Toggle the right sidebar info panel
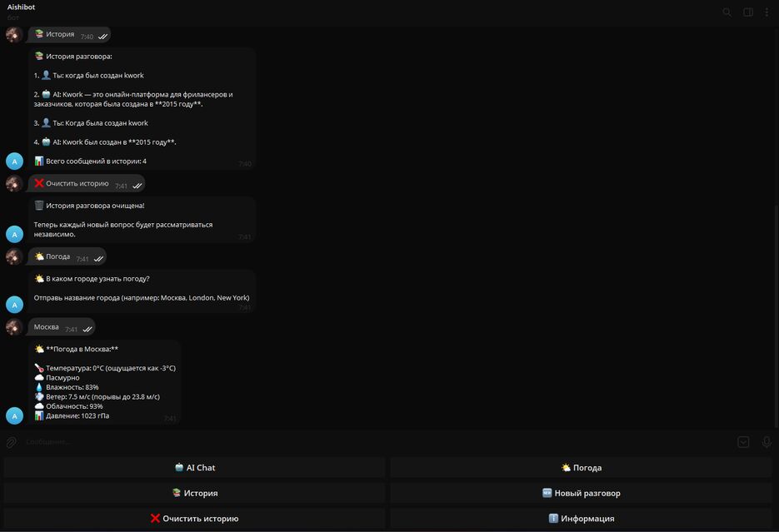 click(748, 12)
